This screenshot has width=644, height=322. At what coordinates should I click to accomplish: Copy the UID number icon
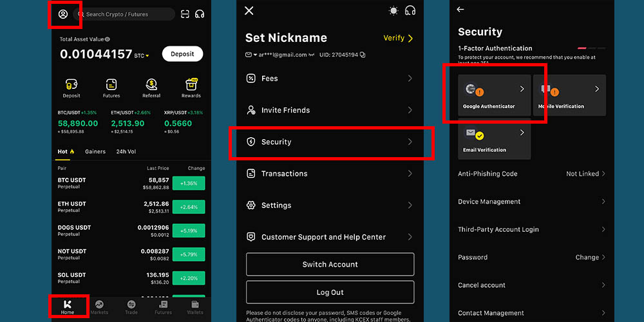(363, 55)
